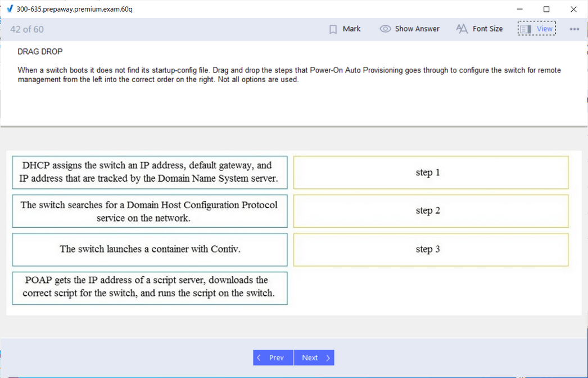Select the DHCP assigns the switch option
This screenshot has width=588, height=378.
point(150,172)
